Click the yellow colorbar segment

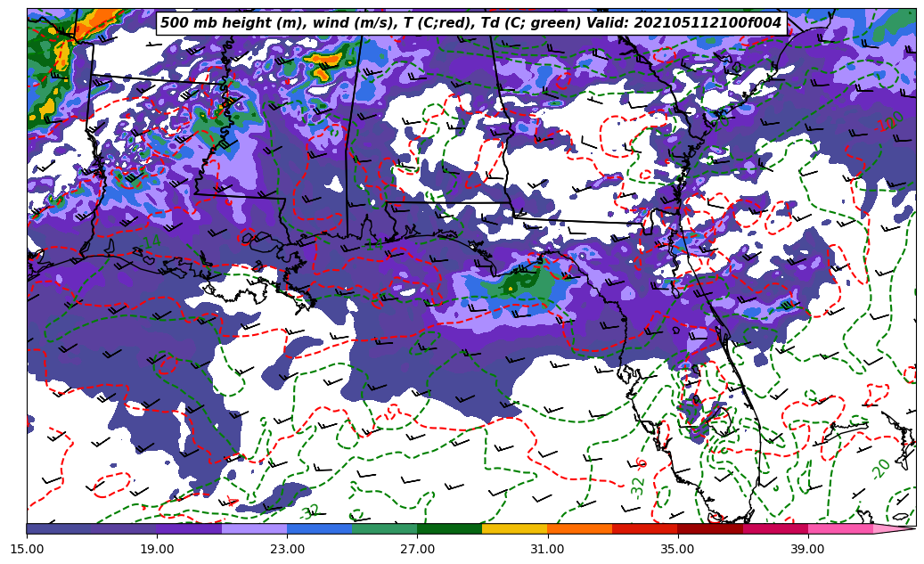coord(514,528)
